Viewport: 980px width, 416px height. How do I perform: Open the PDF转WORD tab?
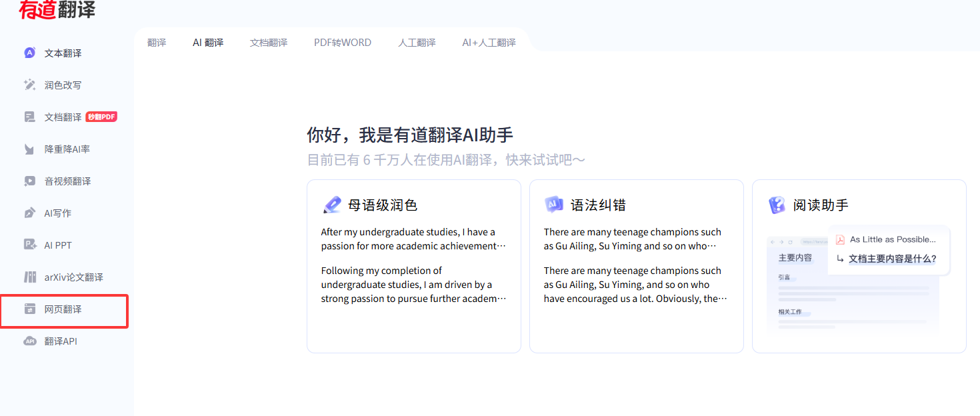(343, 43)
